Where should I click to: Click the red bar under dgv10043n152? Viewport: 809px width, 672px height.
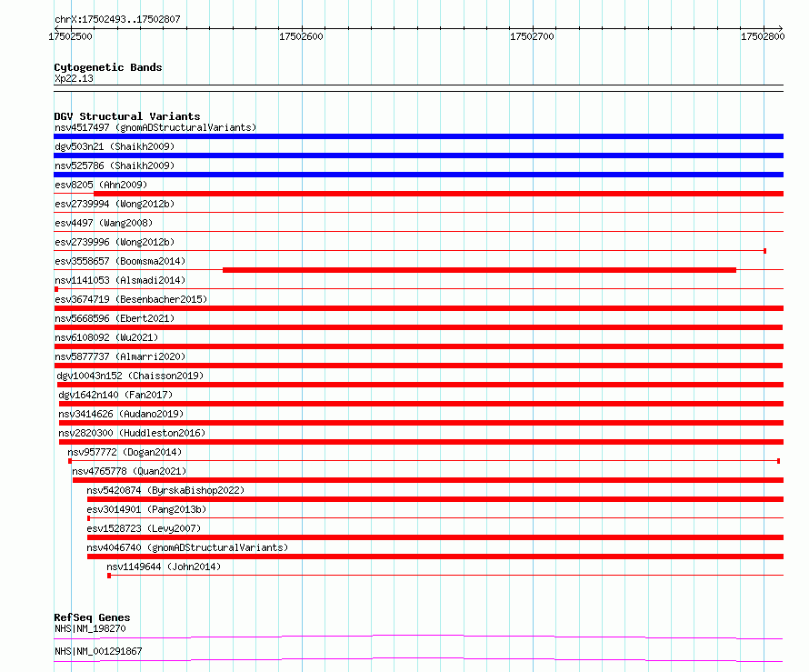click(421, 385)
